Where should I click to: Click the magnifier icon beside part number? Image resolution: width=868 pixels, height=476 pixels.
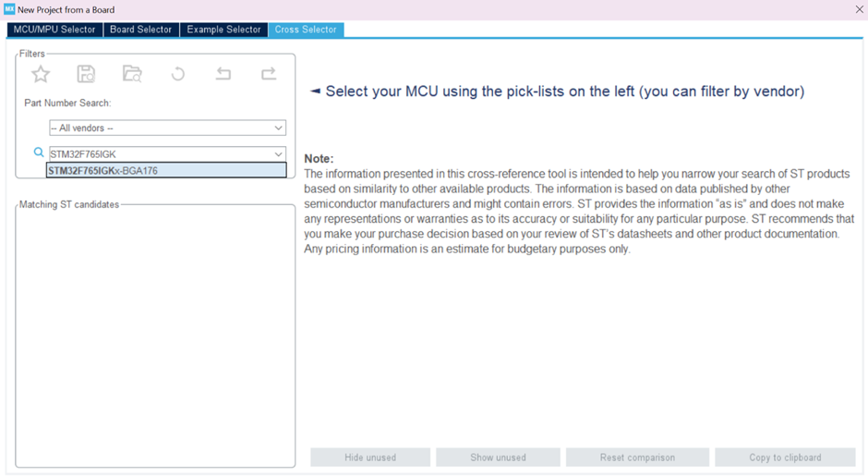(x=39, y=153)
